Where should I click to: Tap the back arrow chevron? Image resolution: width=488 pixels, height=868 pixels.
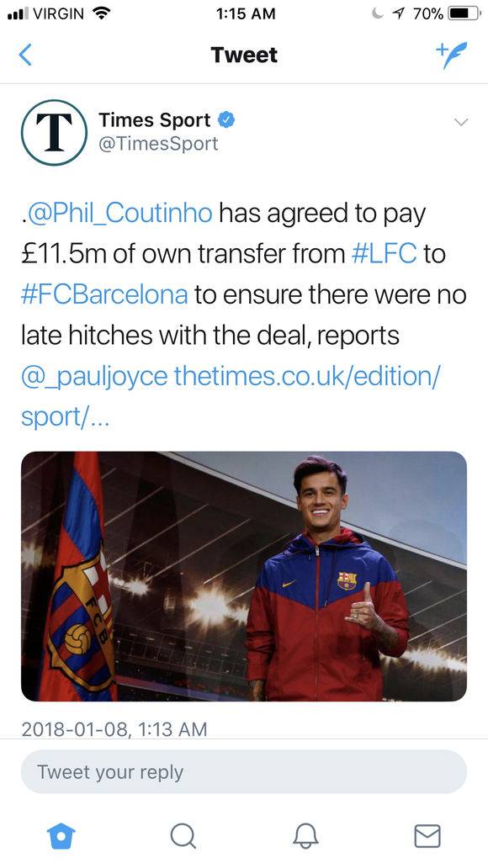pos(25,56)
